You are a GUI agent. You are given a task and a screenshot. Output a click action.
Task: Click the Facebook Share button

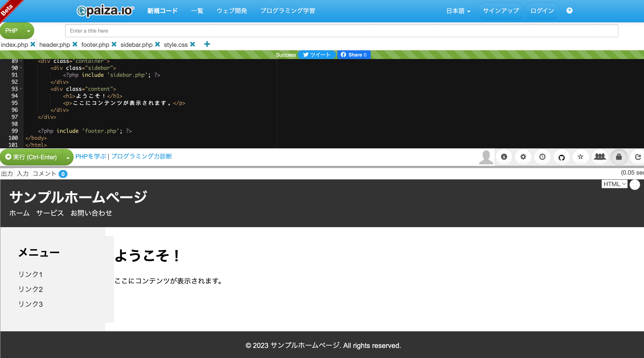coord(354,55)
